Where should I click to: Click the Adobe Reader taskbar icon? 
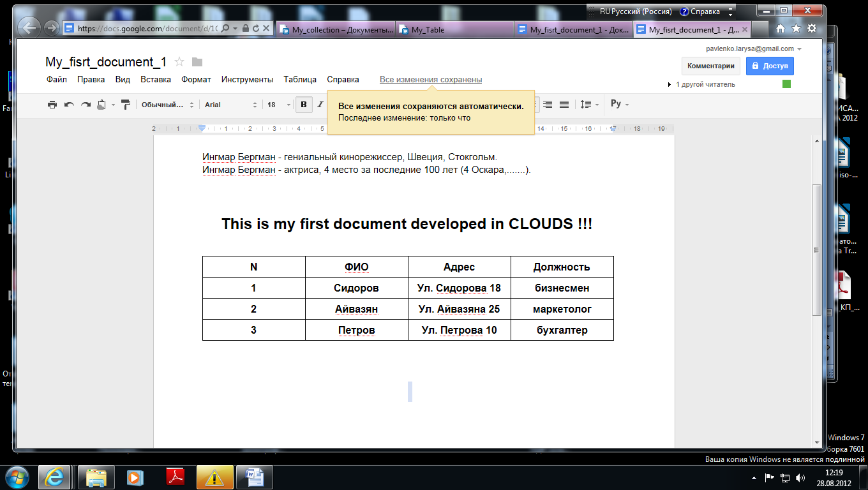(x=176, y=477)
